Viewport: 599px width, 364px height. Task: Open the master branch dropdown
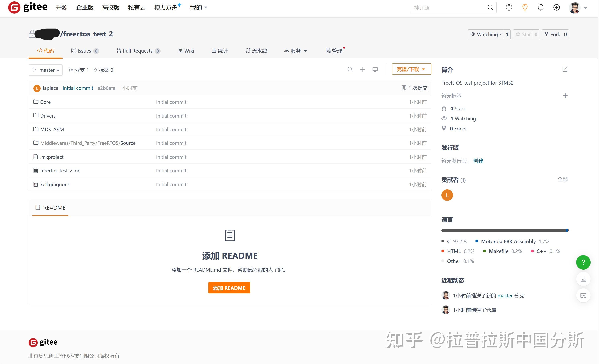(45, 70)
